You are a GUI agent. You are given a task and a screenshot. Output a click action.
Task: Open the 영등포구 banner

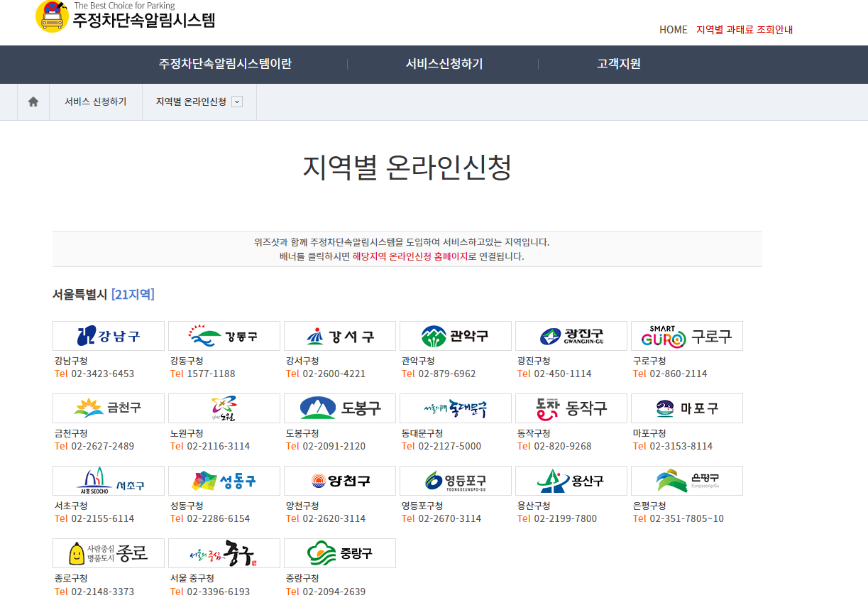tap(456, 481)
